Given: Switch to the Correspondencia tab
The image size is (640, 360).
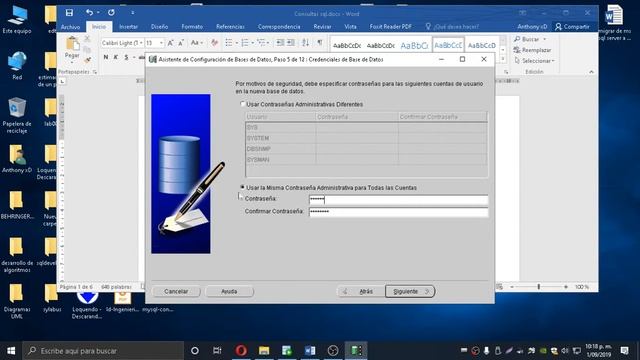Looking at the screenshot, I should 279,27.
